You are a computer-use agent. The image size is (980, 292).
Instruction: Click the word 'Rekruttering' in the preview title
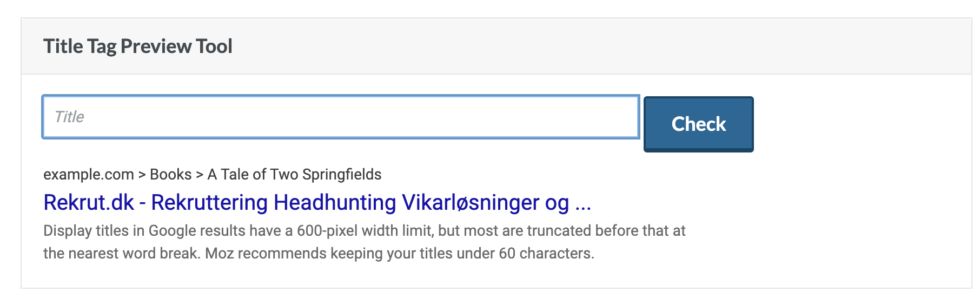[x=209, y=202]
